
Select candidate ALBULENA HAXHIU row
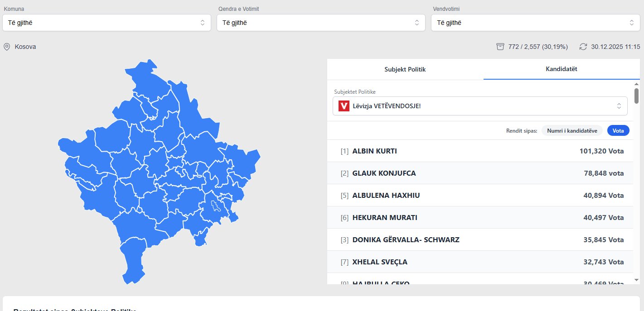point(482,196)
